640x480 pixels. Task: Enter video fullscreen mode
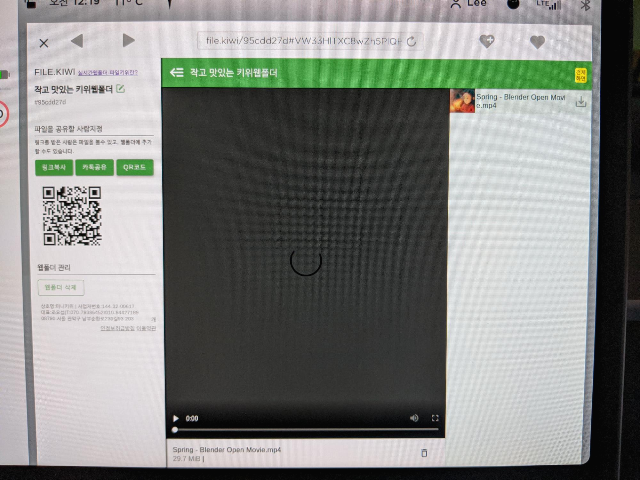coord(435,418)
